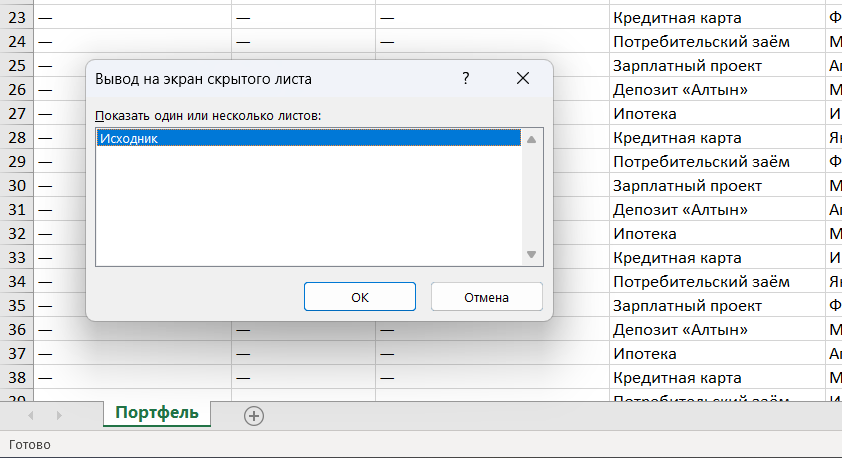Click Ипотека cell in row 27
Image resolution: width=842 pixels, height=458 pixels.
tap(717, 113)
